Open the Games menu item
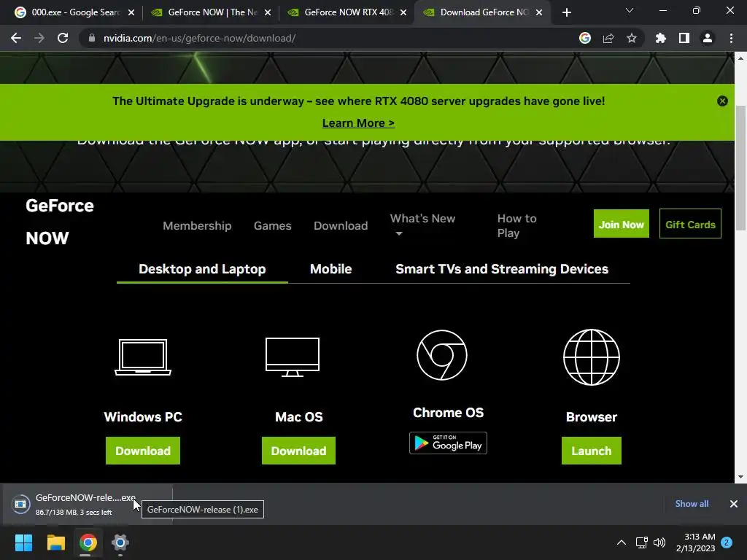 click(272, 226)
